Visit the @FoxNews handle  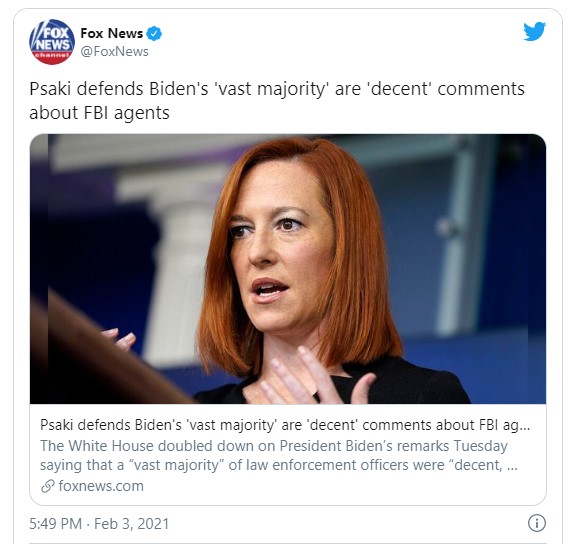(x=114, y=51)
